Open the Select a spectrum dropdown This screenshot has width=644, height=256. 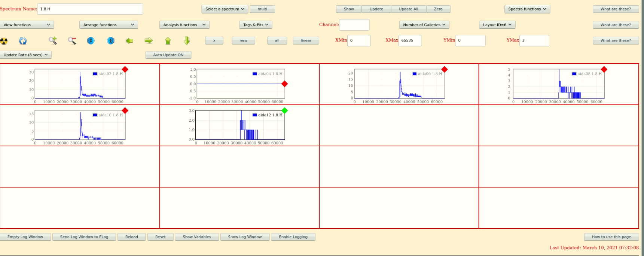click(225, 9)
